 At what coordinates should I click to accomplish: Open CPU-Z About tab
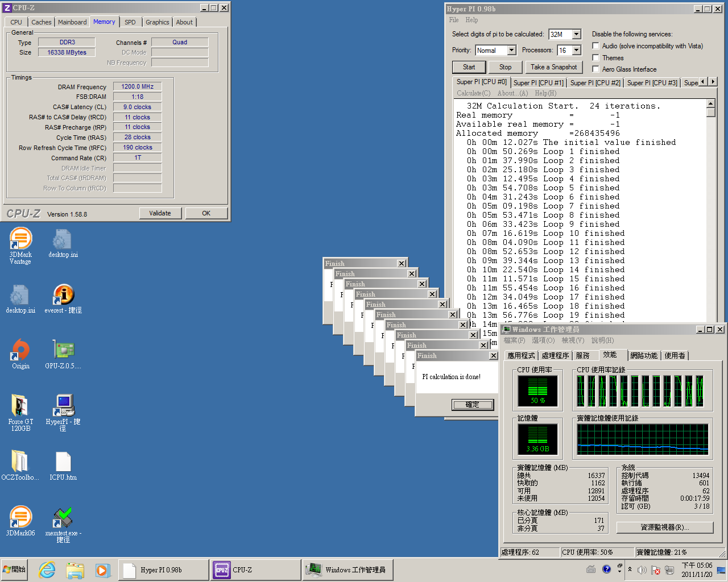point(184,22)
